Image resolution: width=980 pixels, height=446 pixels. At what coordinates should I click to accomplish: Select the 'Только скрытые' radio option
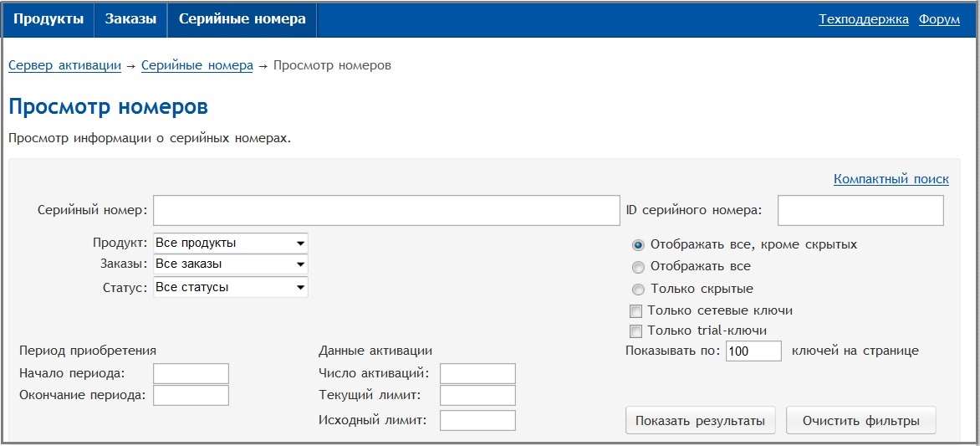pyautogui.click(x=638, y=290)
